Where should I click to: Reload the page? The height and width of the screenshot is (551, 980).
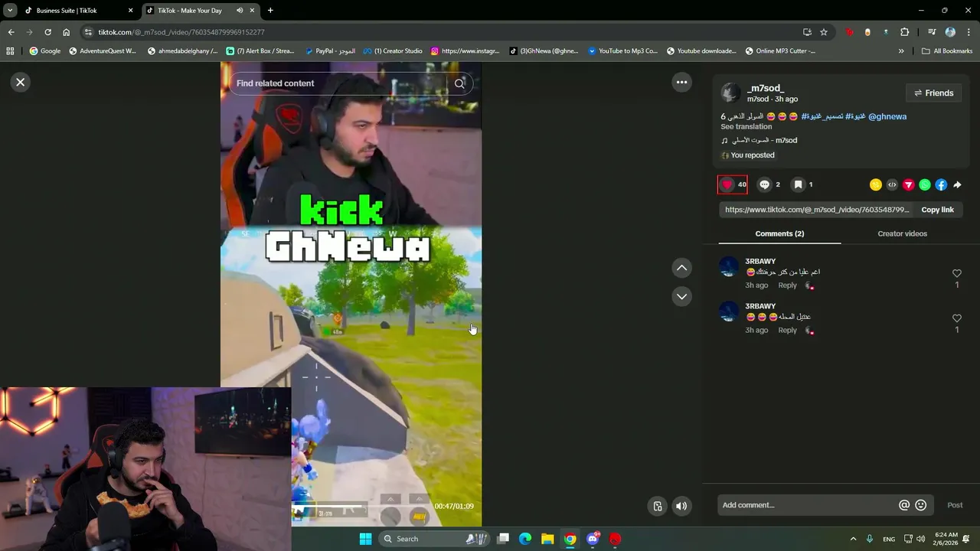tap(47, 32)
